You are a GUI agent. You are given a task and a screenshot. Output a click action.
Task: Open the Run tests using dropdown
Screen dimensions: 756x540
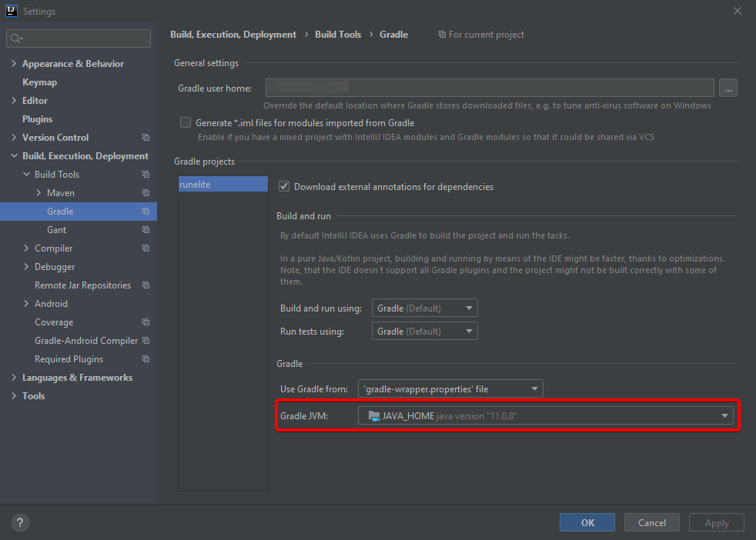coord(424,332)
